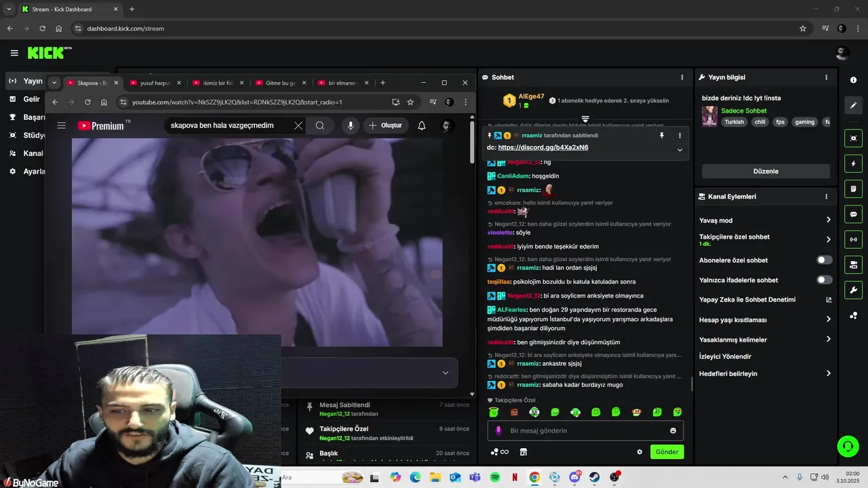The image size is (868, 488).
Task: Click the lightning bolt icon in right rail
Action: [853, 163]
